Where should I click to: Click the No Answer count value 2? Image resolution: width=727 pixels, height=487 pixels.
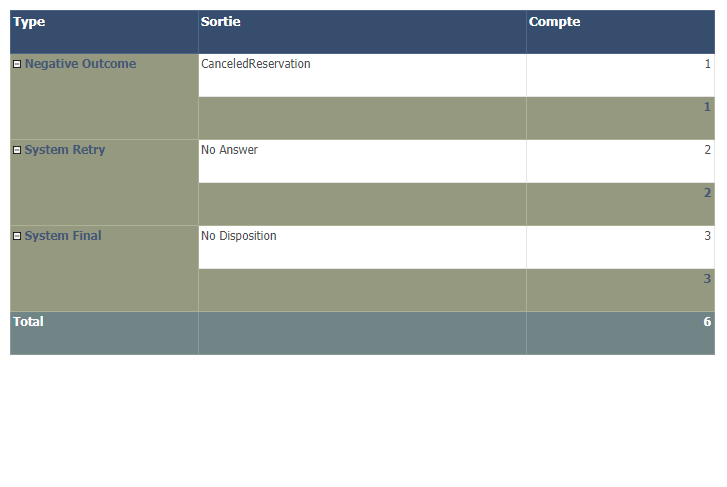coord(708,150)
